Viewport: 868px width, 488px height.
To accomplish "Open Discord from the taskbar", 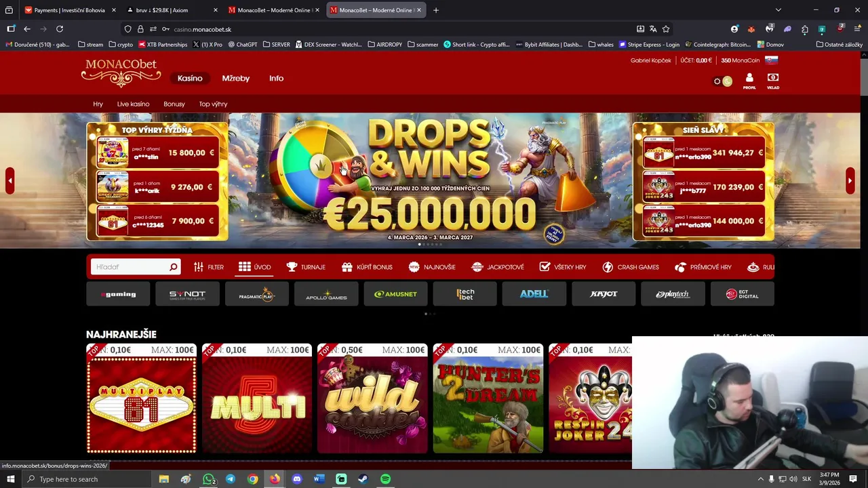I will 296,479.
